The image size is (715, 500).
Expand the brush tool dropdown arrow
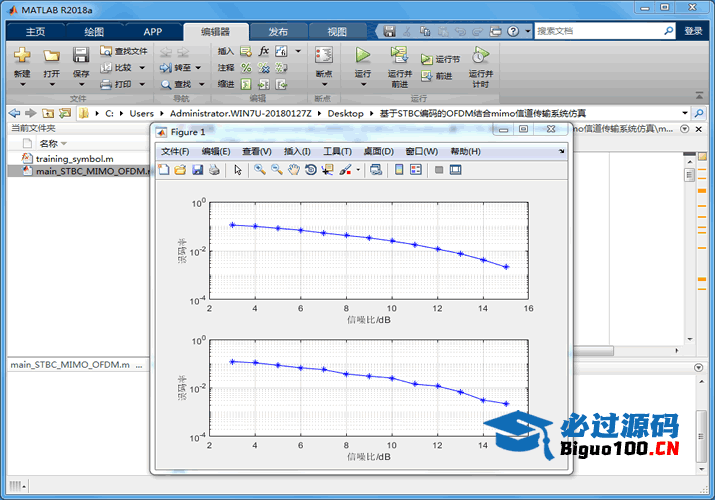[358, 170]
